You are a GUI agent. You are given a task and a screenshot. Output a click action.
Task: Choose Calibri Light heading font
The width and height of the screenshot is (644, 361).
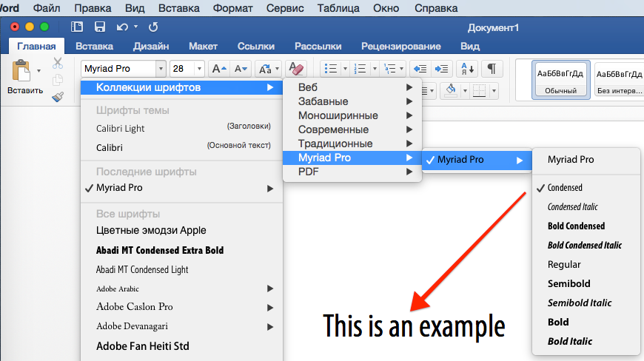pyautogui.click(x=181, y=129)
